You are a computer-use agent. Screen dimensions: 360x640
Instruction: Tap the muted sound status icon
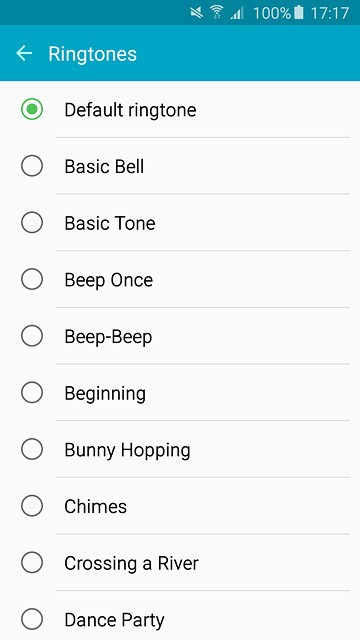196,13
